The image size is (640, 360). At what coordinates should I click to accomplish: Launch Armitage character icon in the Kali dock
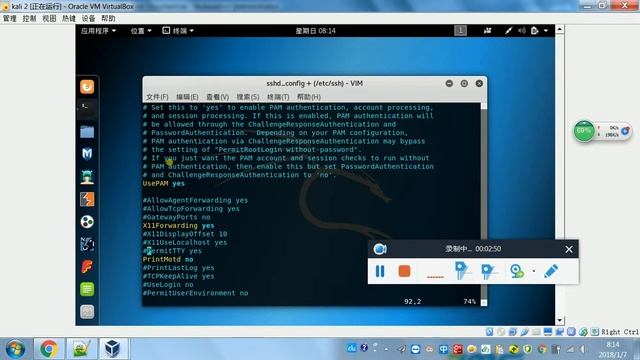[87, 177]
